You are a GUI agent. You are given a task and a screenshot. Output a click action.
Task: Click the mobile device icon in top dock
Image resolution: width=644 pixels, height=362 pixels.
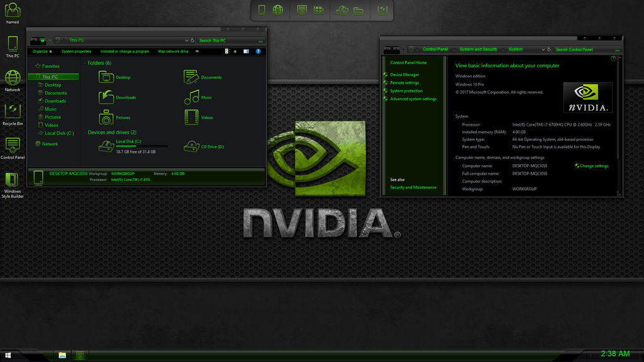coord(262,11)
